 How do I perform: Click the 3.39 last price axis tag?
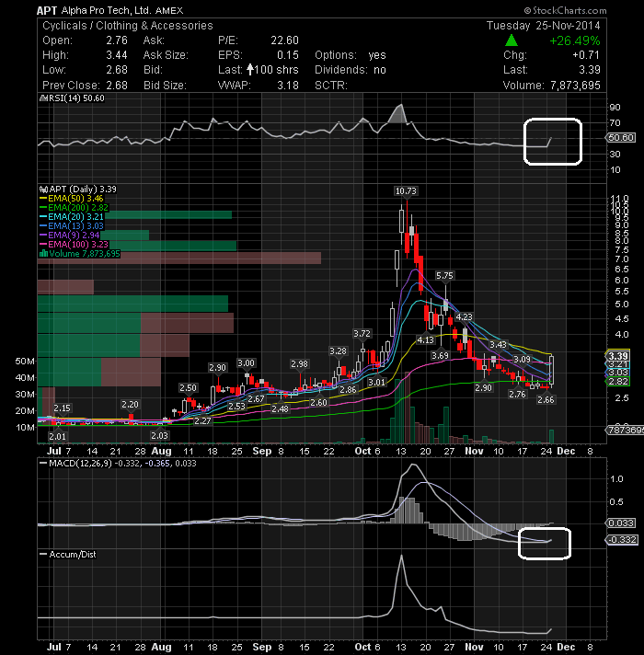pos(617,356)
